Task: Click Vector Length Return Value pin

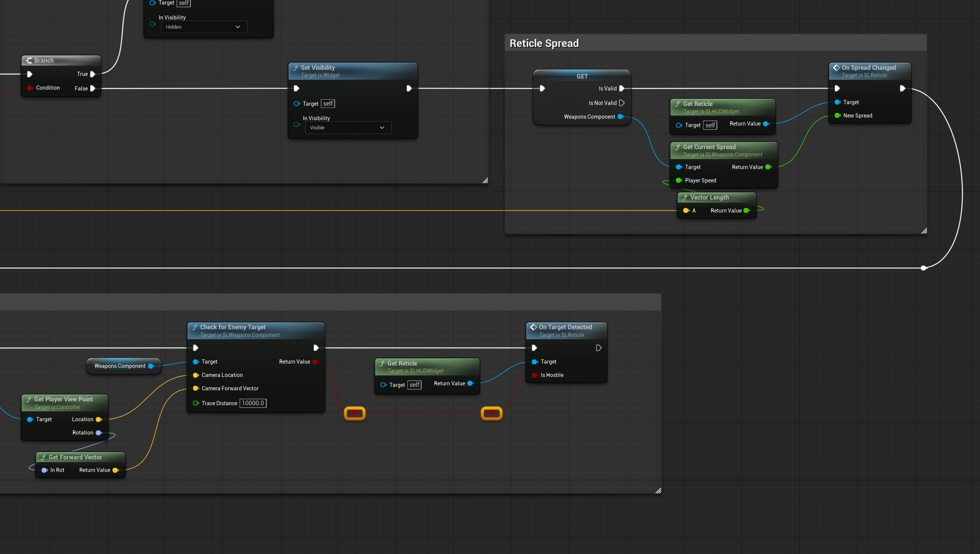Action: coord(747,211)
